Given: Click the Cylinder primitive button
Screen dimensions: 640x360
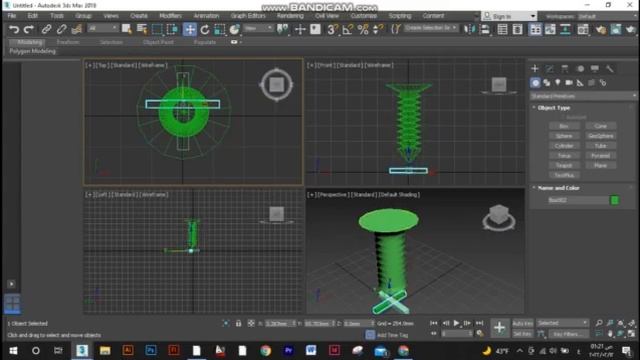Looking at the screenshot, I should pos(564,146).
